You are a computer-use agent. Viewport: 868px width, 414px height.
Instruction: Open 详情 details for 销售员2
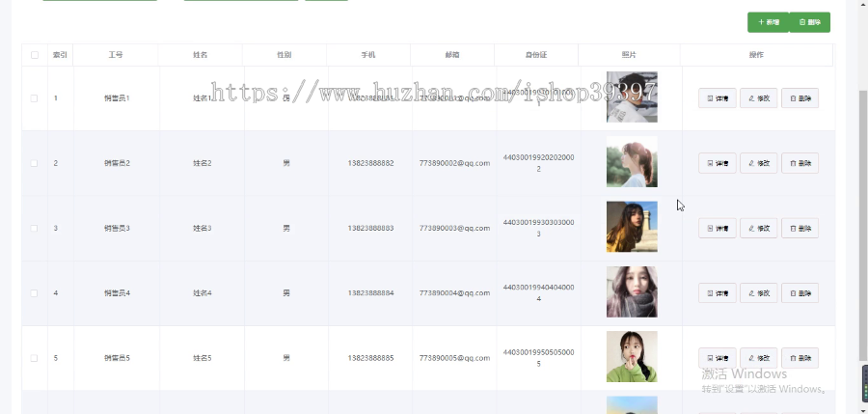pos(718,163)
